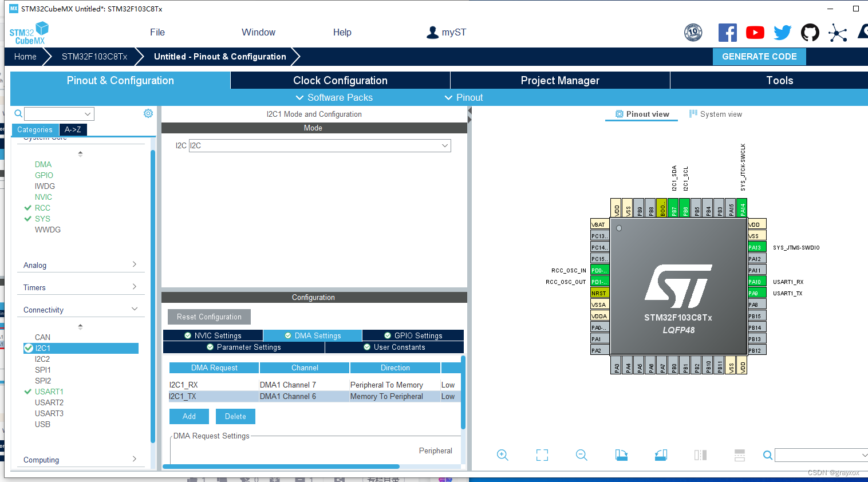The width and height of the screenshot is (868, 482).
Task: Click the STM32CubeMX logo
Action: coord(29,33)
